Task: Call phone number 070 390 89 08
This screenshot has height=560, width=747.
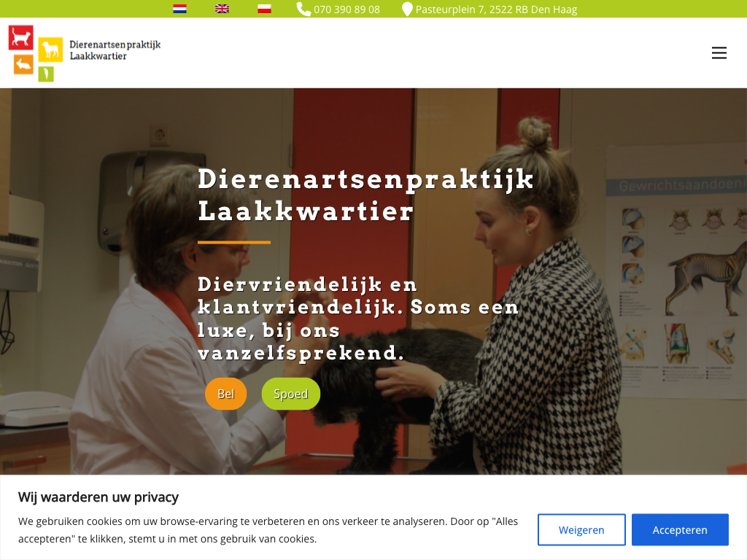Action: [x=347, y=9]
